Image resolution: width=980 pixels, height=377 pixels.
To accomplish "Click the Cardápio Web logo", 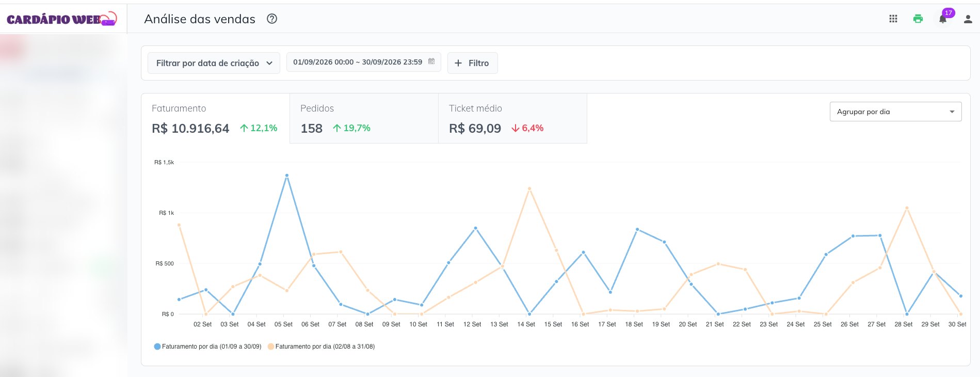I will pyautogui.click(x=62, y=19).
